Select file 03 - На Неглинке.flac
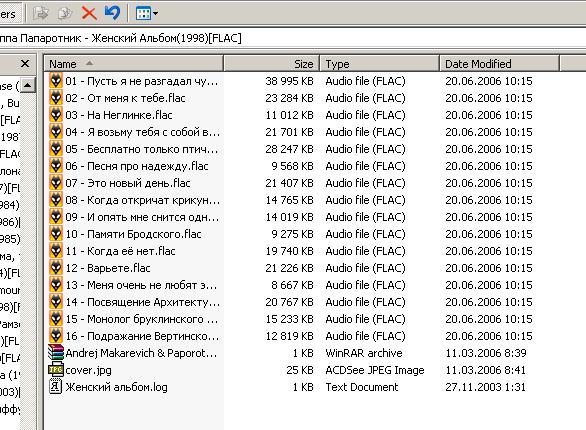This screenshot has width=586, height=430. click(x=119, y=115)
